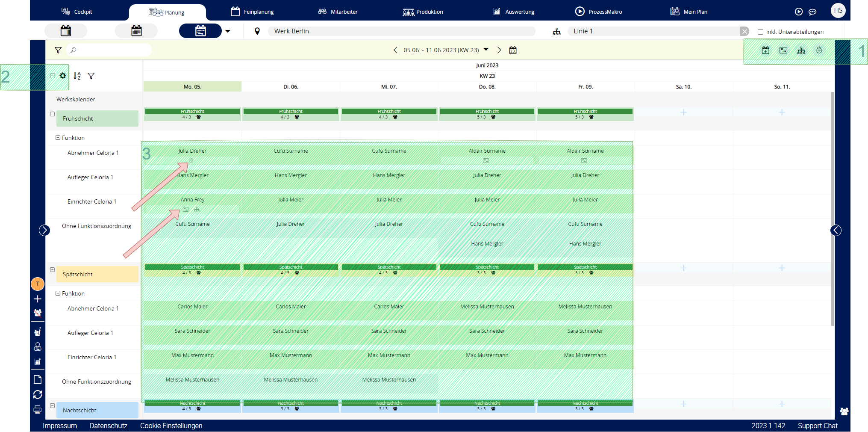Open the Datenschutz link
868x432 pixels.
click(x=109, y=426)
